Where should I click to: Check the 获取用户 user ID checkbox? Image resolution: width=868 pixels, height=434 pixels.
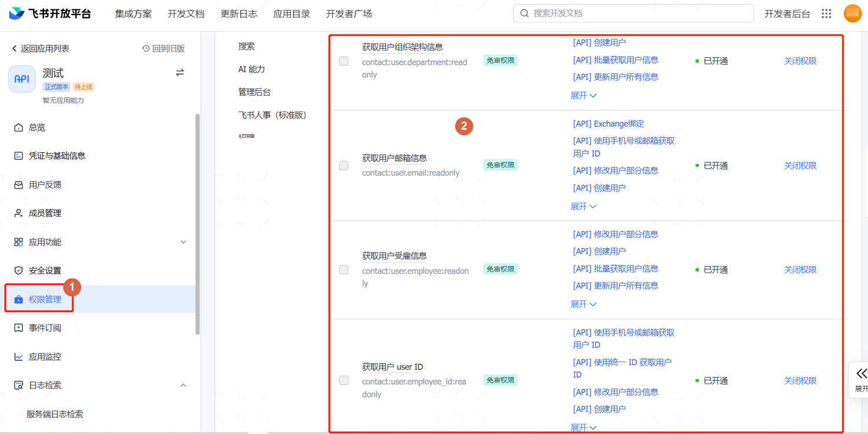344,381
